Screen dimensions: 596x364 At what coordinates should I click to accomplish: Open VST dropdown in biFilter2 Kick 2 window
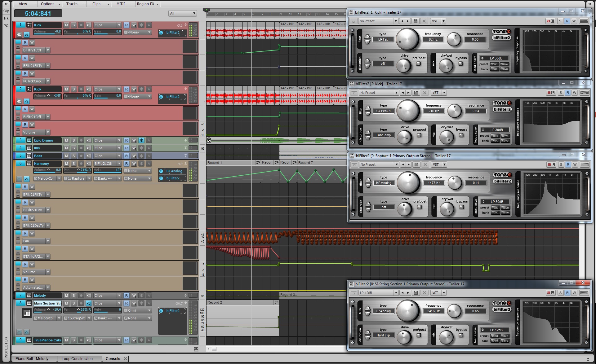(438, 93)
